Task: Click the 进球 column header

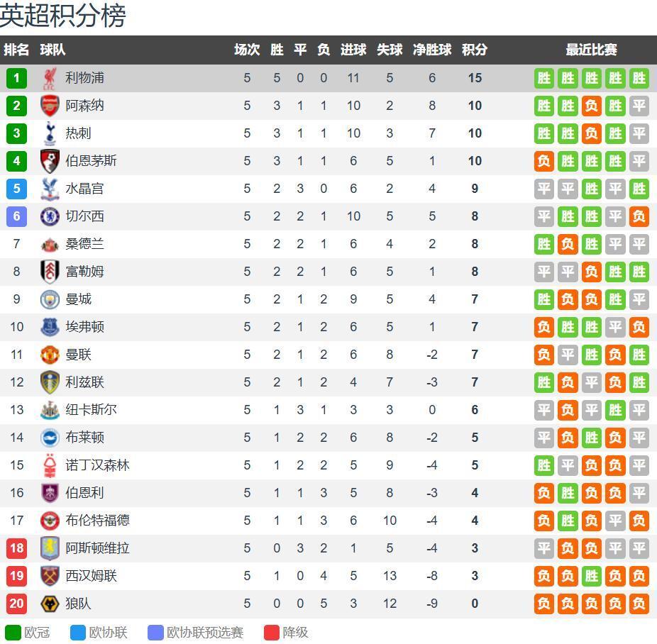Action: point(353,50)
